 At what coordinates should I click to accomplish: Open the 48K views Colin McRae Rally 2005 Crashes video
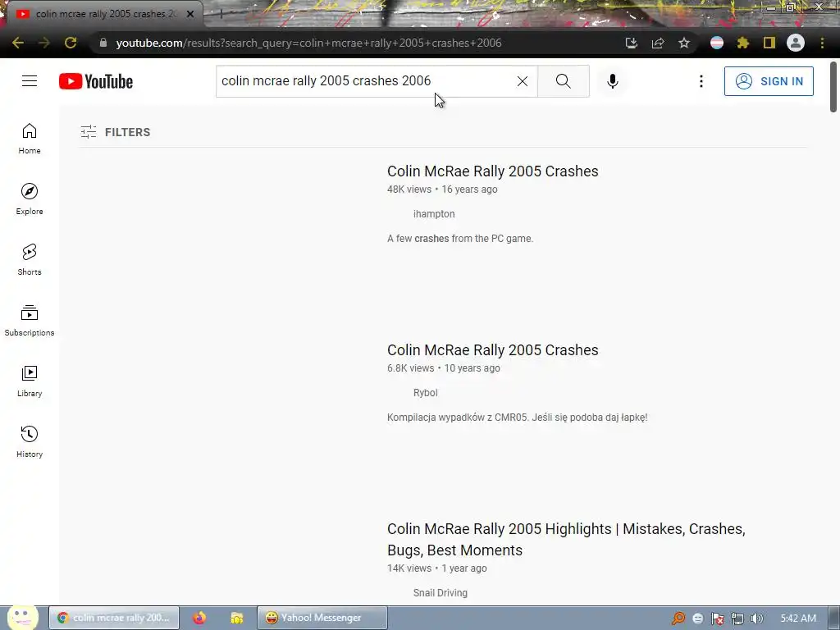(x=492, y=171)
